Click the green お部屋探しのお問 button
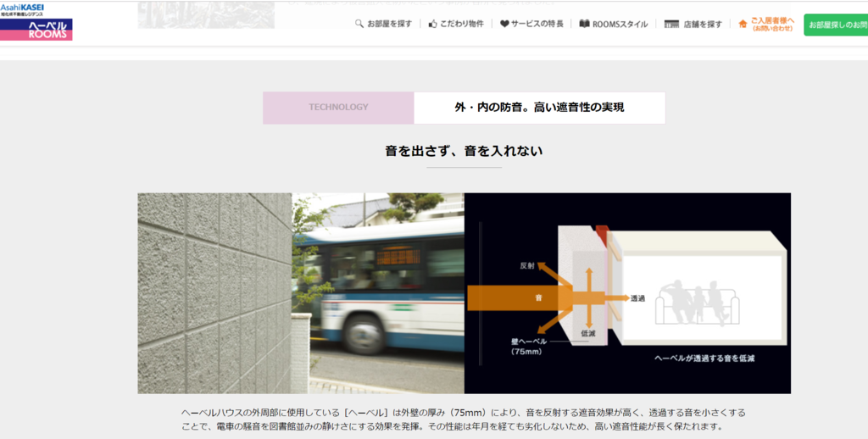 click(x=836, y=25)
